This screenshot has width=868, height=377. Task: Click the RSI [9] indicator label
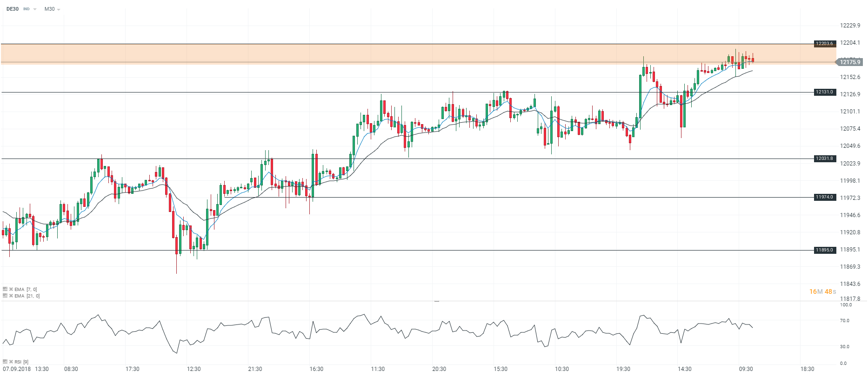[x=21, y=362]
